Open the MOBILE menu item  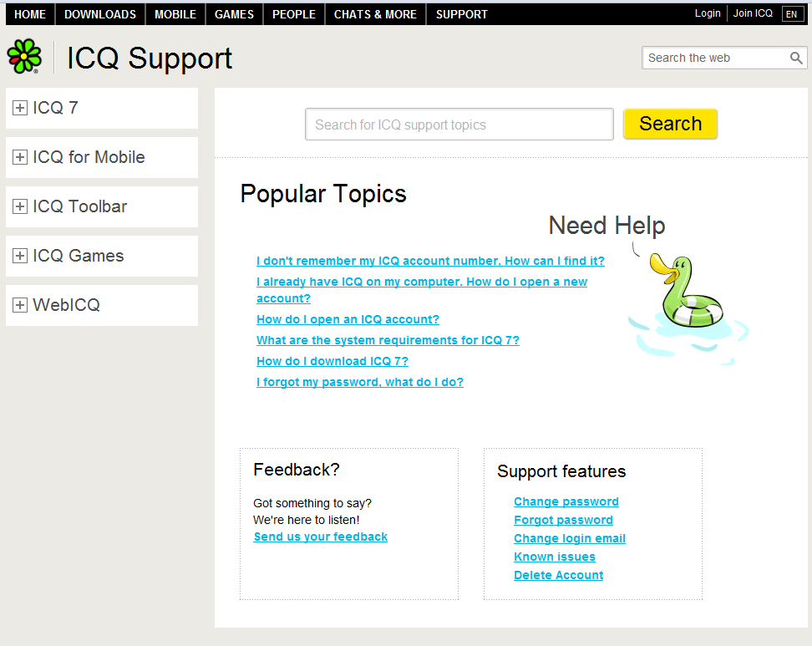pyautogui.click(x=175, y=14)
